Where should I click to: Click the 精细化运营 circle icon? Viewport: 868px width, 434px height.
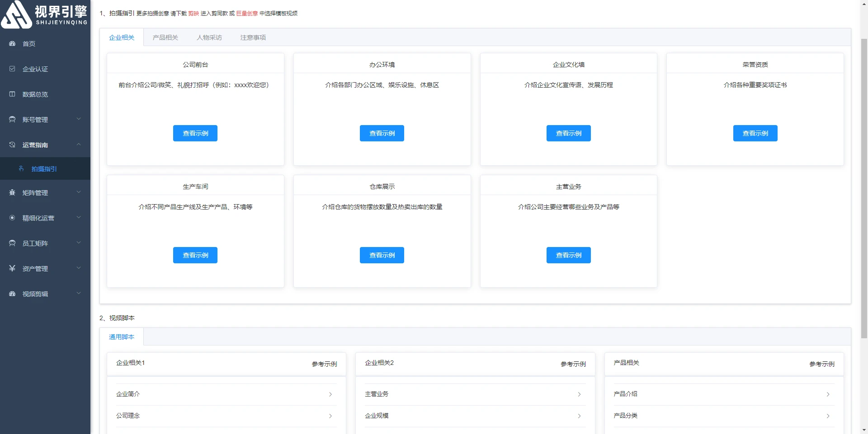click(x=12, y=218)
